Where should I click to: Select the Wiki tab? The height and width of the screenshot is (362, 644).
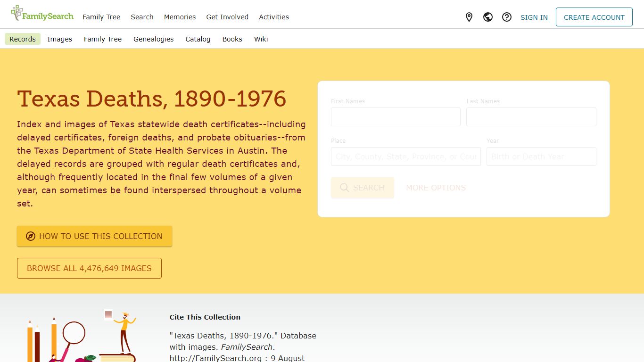(261, 39)
